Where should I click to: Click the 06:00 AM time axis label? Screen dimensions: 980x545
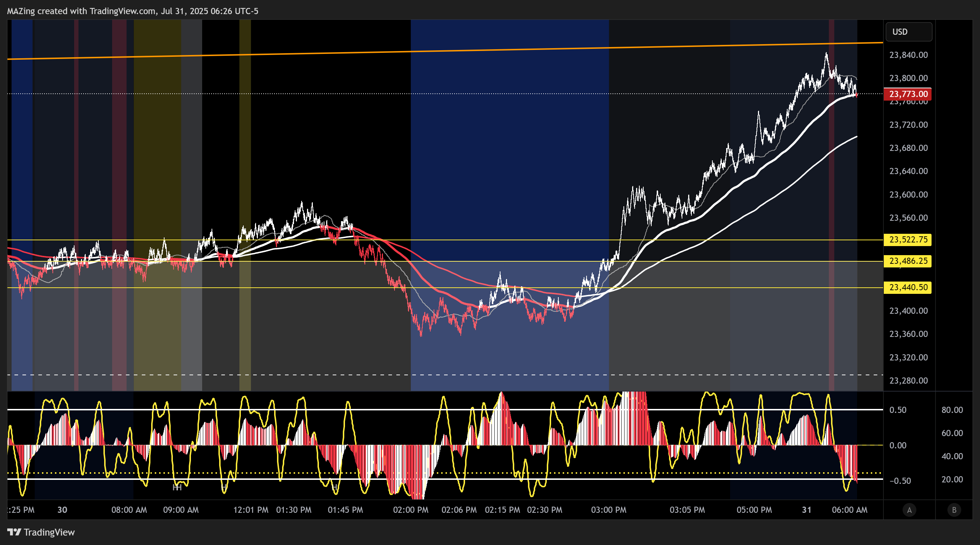[850, 510]
